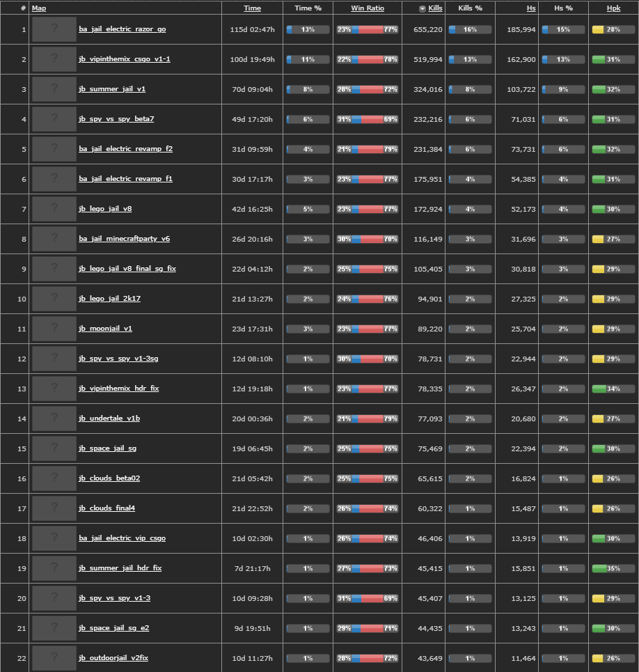Screen dimensions: 639x672
Task: Click the time value 100d 19:49h
Action: (x=252, y=60)
